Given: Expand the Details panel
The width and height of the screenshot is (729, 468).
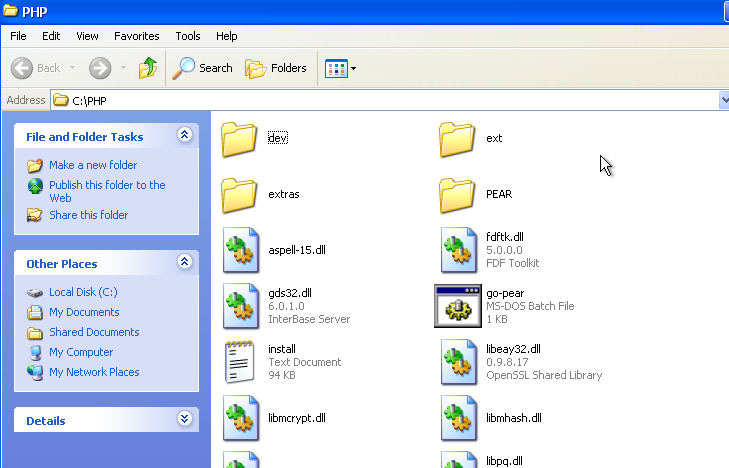Looking at the screenshot, I should pos(184,419).
